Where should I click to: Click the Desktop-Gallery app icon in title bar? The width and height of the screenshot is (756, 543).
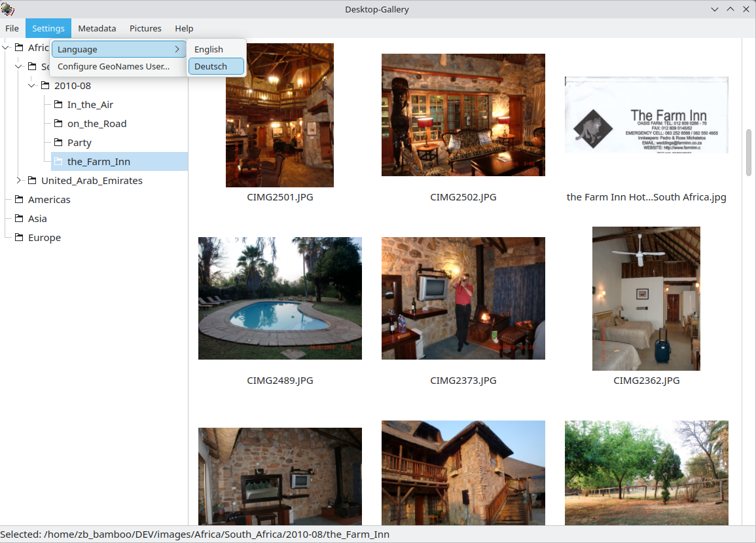tap(8, 9)
